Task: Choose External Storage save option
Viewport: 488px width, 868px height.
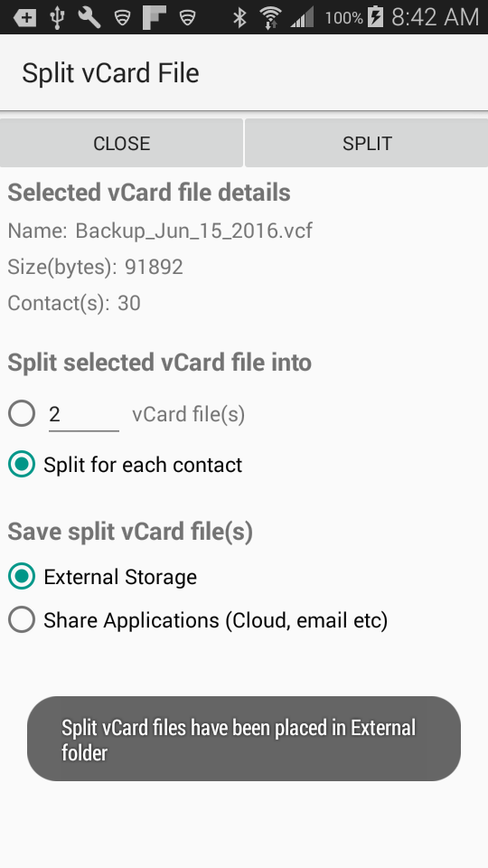Action: [102, 577]
